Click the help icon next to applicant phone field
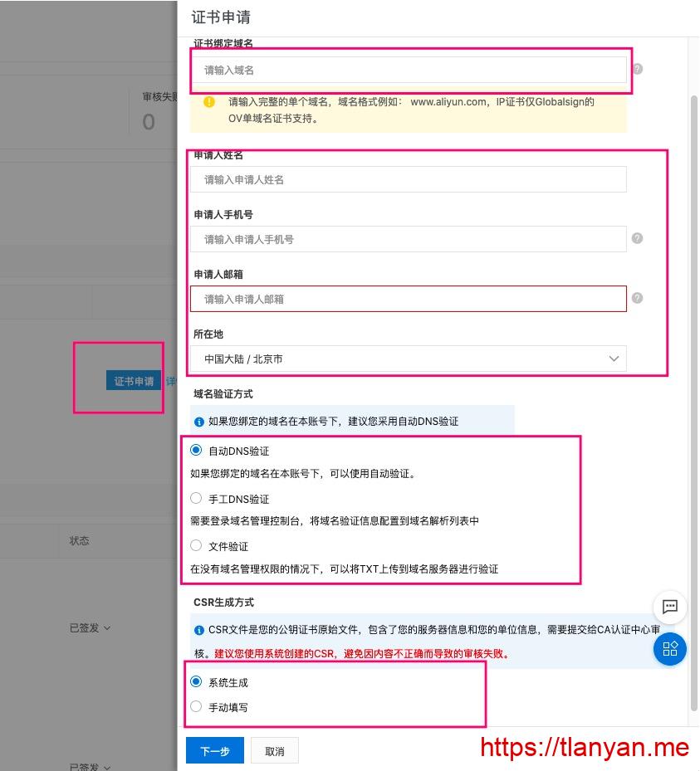This screenshot has width=700, height=771. [637, 238]
